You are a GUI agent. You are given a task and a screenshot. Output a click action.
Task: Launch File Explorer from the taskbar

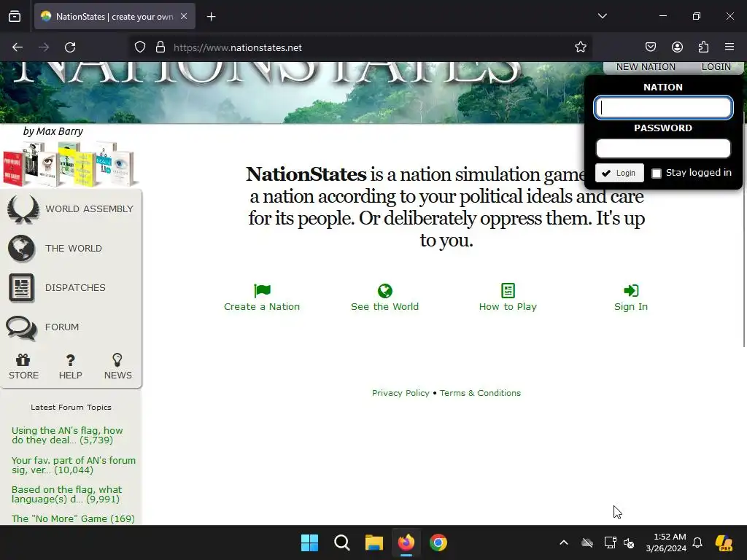pyautogui.click(x=374, y=542)
